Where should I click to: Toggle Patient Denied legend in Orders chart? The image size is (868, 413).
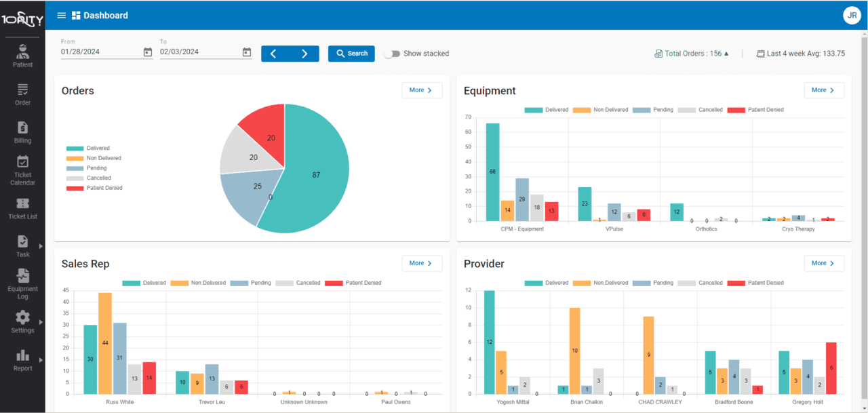coord(94,188)
